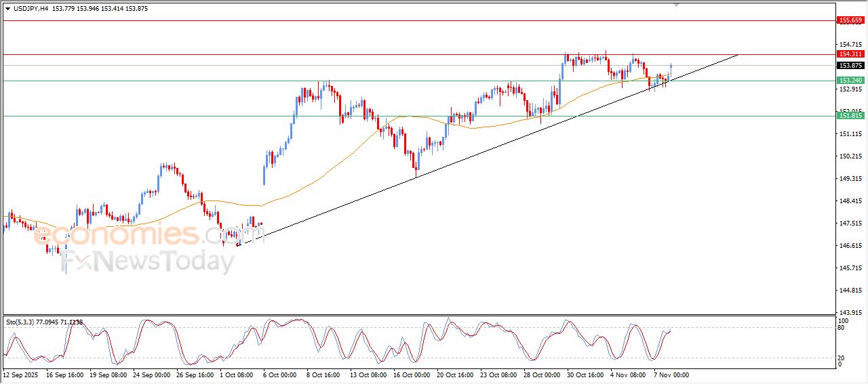Click the stochastic 80 level label

pos(842,328)
